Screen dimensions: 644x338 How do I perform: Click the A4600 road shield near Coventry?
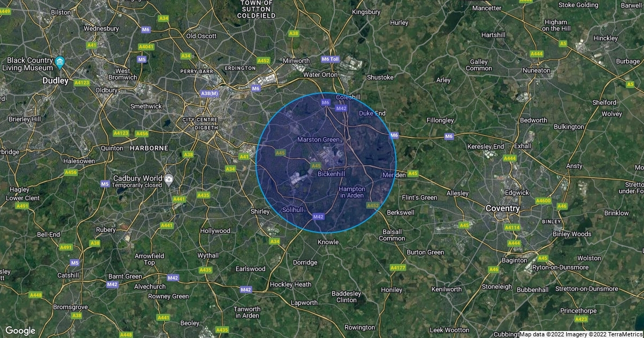pos(544,201)
